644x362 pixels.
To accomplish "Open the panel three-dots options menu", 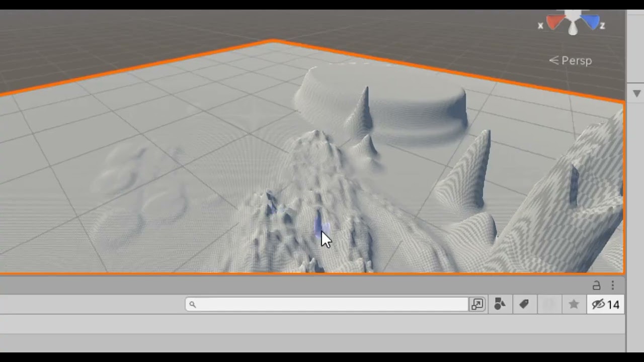I will 612,286.
